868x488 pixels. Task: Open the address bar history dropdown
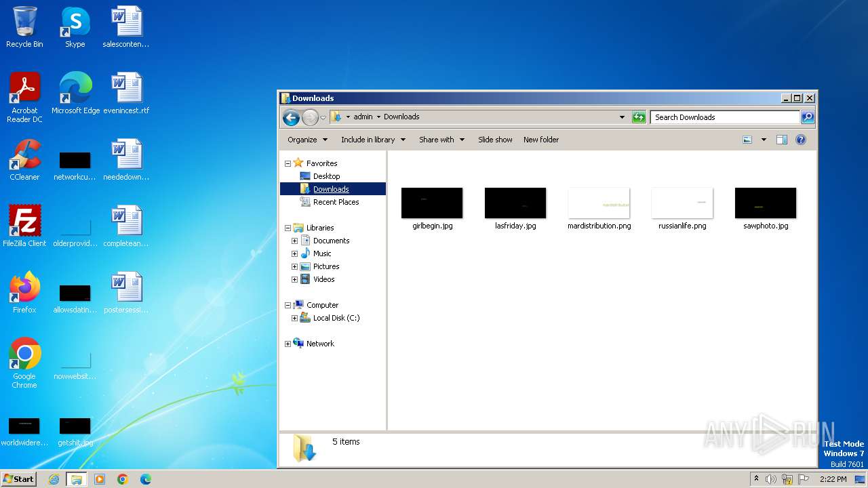[622, 117]
